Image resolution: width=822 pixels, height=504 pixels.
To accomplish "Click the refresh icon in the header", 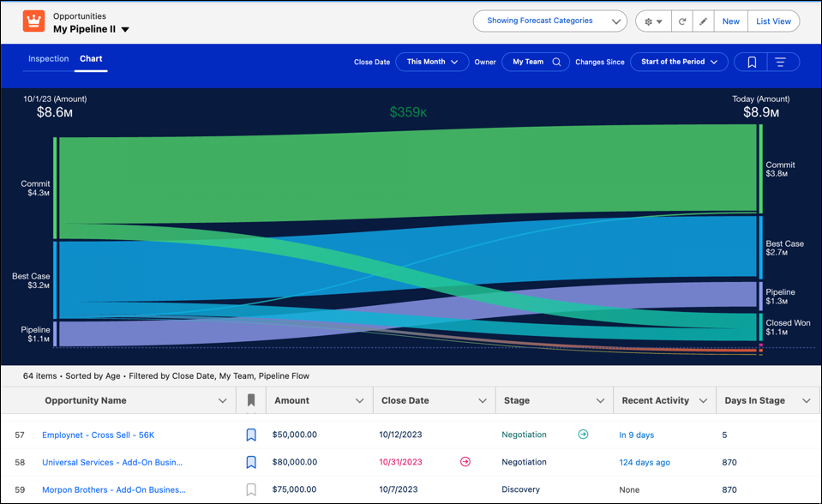I will pos(681,21).
